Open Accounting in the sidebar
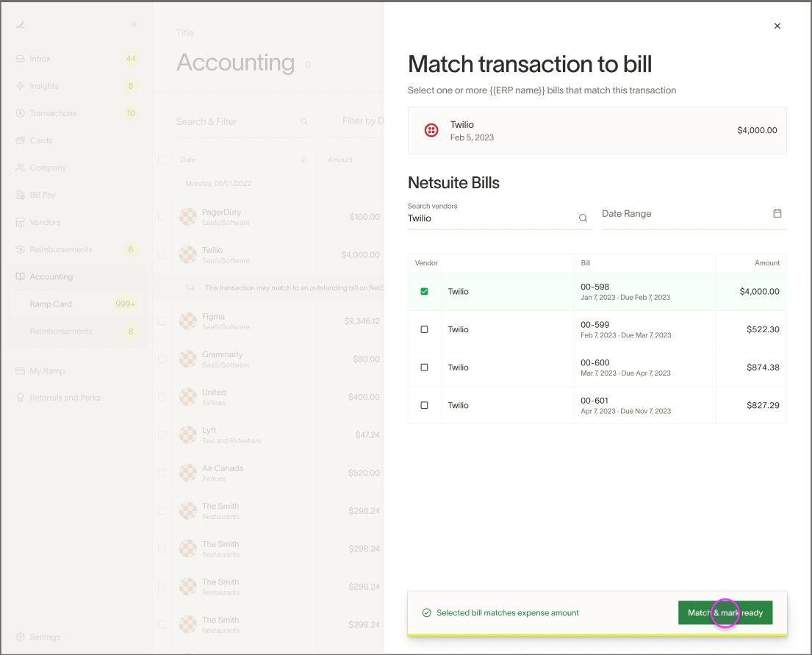This screenshot has width=812, height=655. tap(76, 276)
